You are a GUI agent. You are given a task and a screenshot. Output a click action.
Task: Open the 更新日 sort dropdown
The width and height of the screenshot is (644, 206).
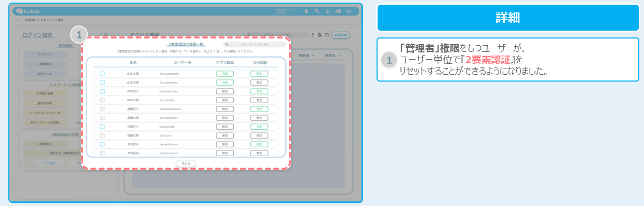(x=334, y=55)
